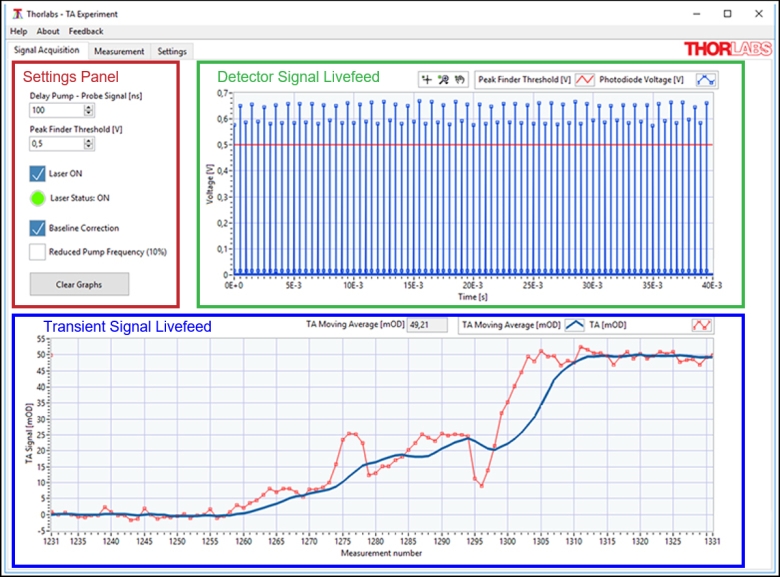
Task: Open Peak Finder Threshold plot legend icon
Action: pyautogui.click(x=585, y=80)
